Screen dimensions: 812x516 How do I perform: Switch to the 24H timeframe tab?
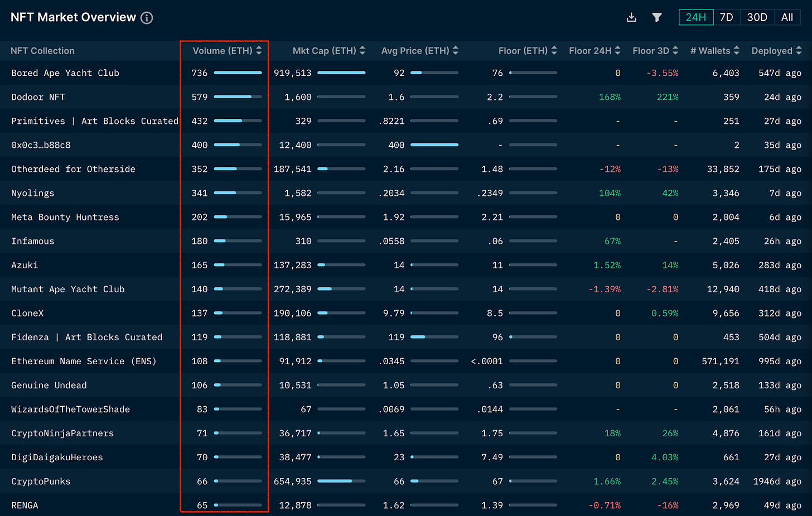[696, 17]
